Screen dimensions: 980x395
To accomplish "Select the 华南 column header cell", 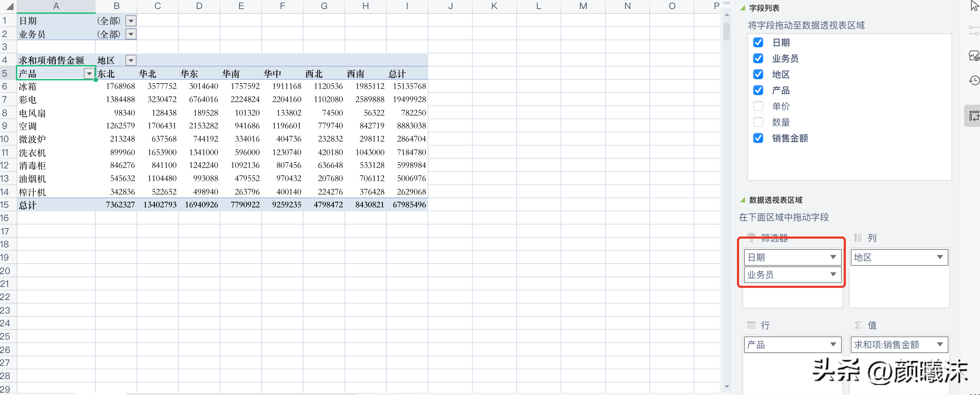I will coord(241,73).
